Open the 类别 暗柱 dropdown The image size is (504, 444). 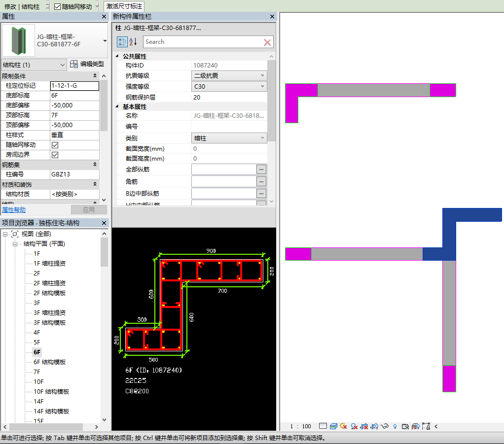229,138
